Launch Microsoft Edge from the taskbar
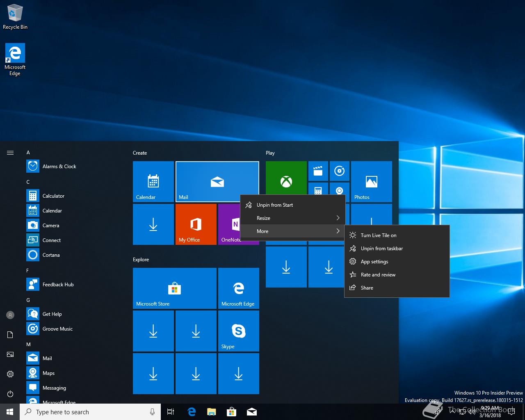The width and height of the screenshot is (525, 420). point(192,412)
